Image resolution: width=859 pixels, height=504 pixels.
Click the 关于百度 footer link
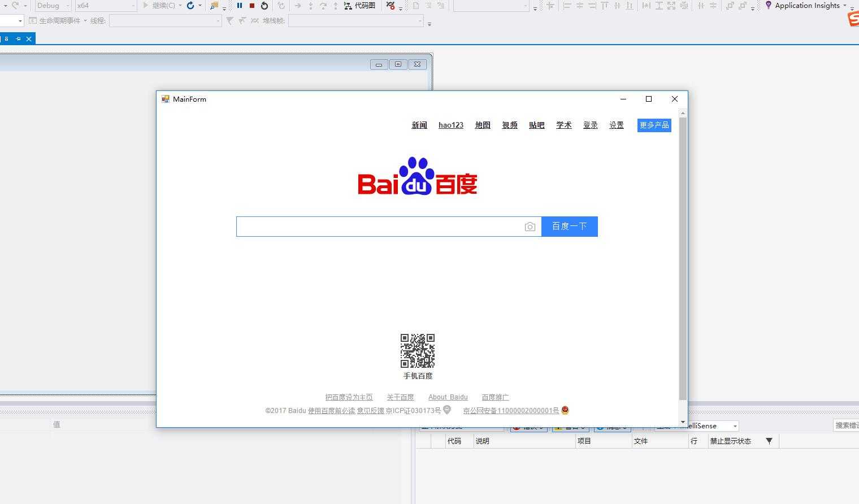(401, 397)
